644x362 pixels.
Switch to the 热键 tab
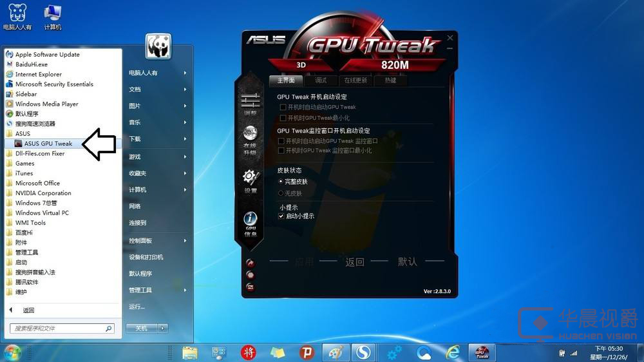pos(390,80)
